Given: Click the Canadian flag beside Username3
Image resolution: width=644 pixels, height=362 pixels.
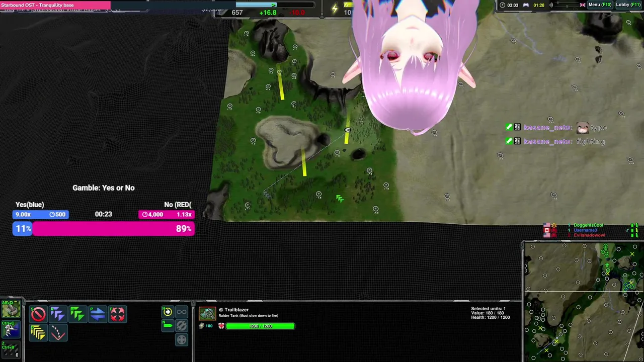Looking at the screenshot, I should [x=546, y=230].
